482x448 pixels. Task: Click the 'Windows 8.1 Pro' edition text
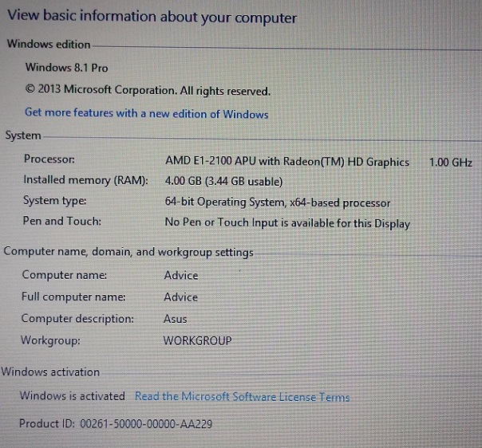click(67, 68)
